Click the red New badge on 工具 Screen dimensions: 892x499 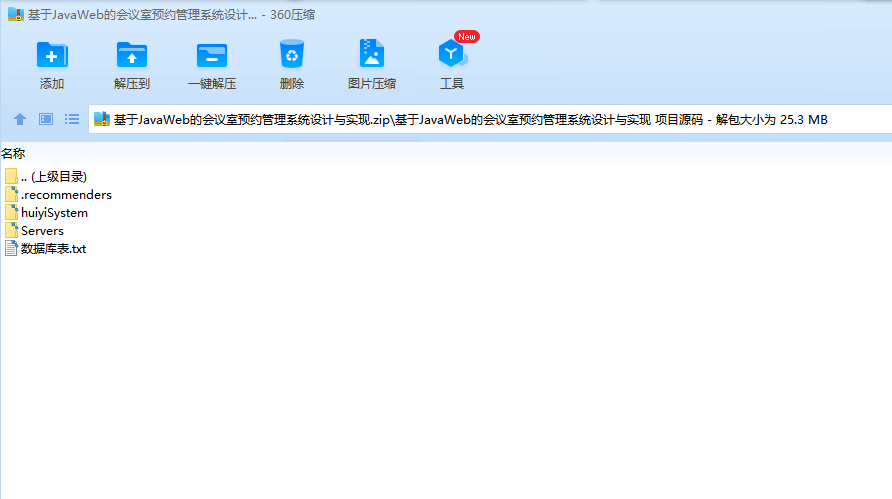click(466, 36)
